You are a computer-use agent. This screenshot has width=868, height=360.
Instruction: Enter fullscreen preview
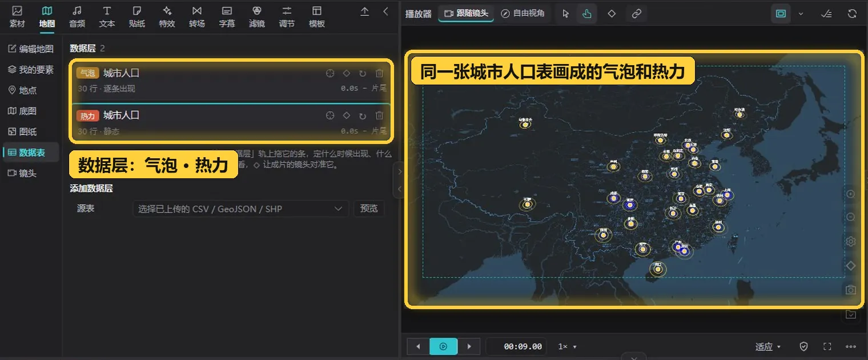pyautogui.click(x=827, y=346)
